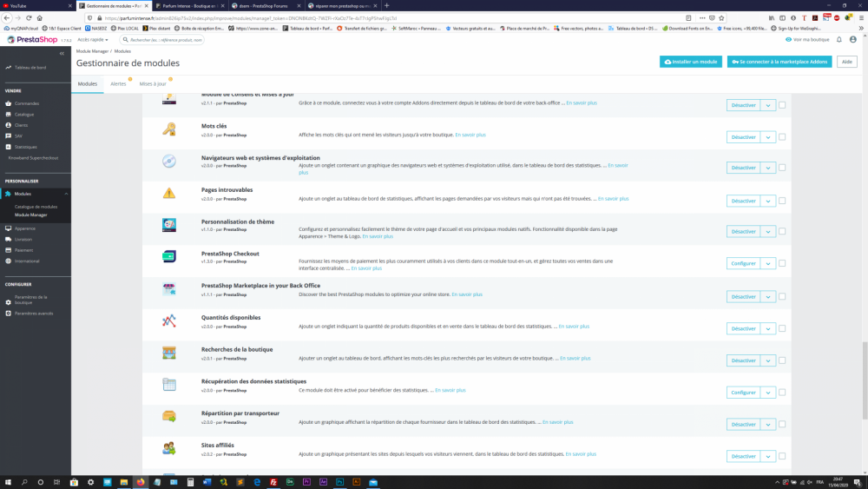The width and height of the screenshot is (868, 489).
Task: Open the Accès rapide dropdown
Action: click(x=93, y=40)
